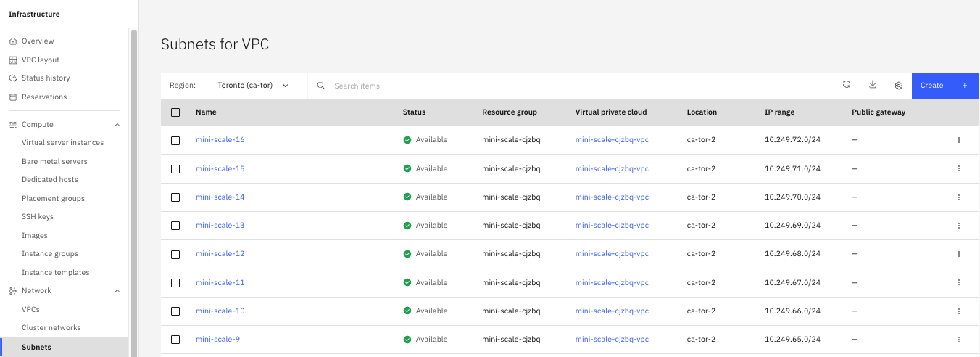Check the box for mini-scale-15
Screen dimensions: 980x357
click(x=175, y=169)
